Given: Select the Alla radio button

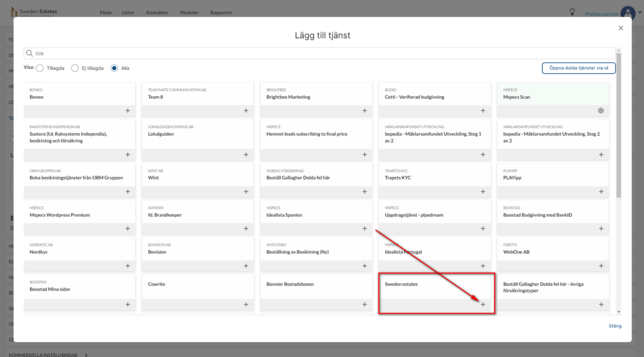Looking at the screenshot, I should tap(114, 68).
